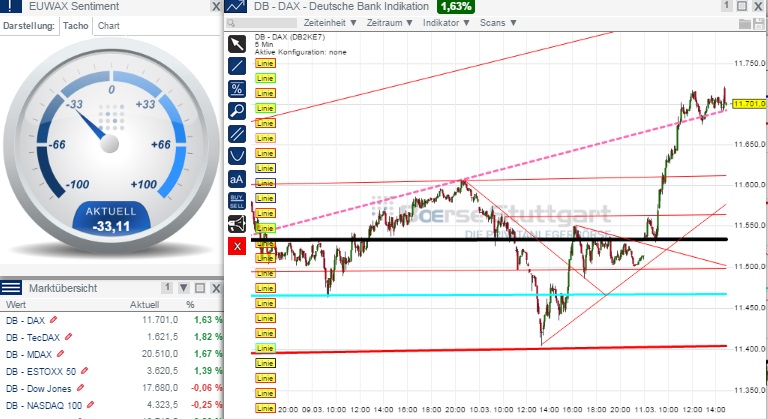Image resolution: width=768 pixels, height=419 pixels.
Task: Click the DB - DAX (DB2KE7) chart title
Action: pos(289,37)
